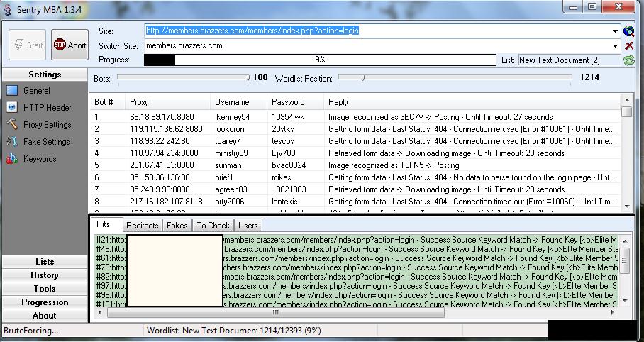Open the Settings section header
Viewport: 644px width, 342px height.
(45, 75)
